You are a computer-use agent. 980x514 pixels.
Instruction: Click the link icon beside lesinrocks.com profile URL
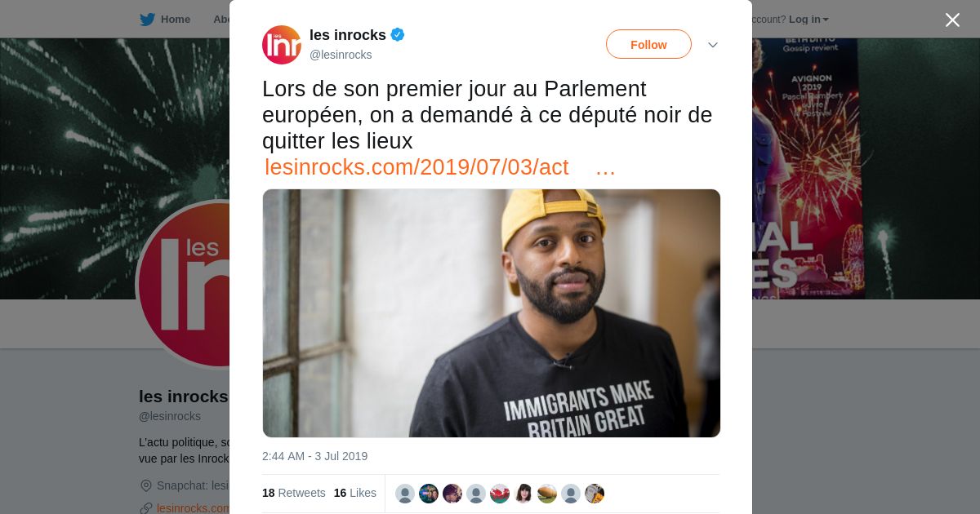[x=146, y=508]
